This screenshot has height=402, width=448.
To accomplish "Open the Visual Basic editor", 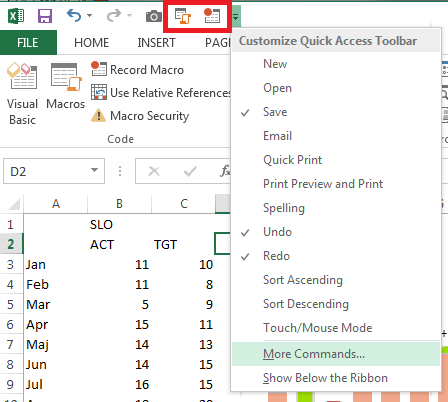I will (22, 94).
